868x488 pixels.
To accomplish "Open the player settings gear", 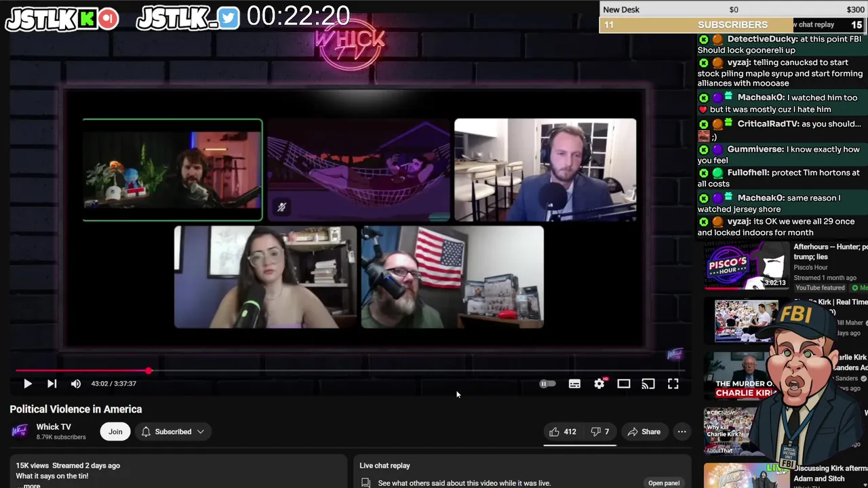I will tap(599, 384).
